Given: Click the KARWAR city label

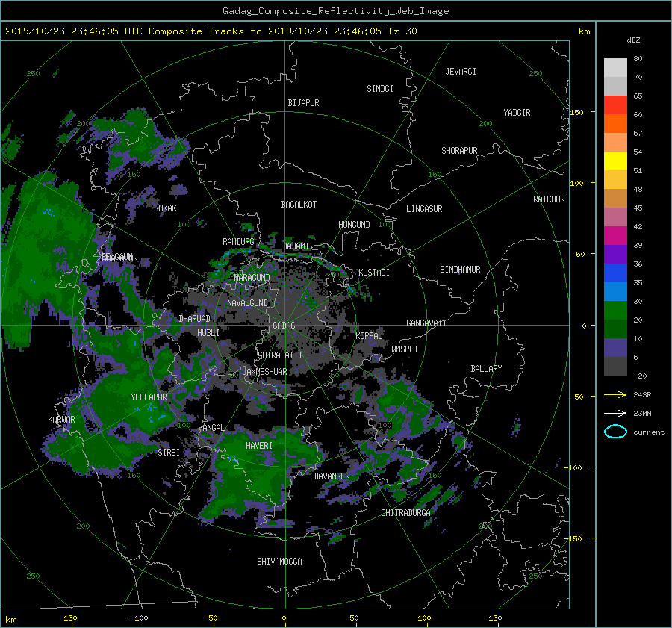Looking at the screenshot, I should [61, 420].
